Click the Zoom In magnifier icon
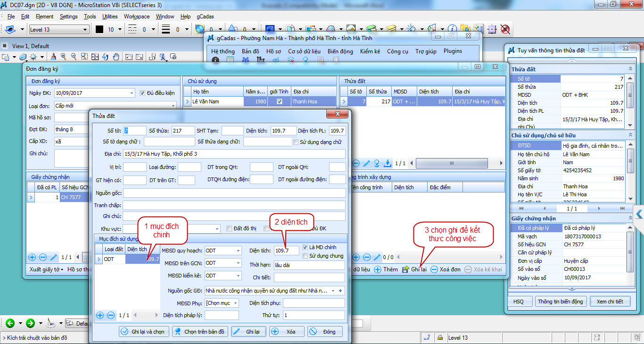The height and width of the screenshot is (344, 644). 63,57
